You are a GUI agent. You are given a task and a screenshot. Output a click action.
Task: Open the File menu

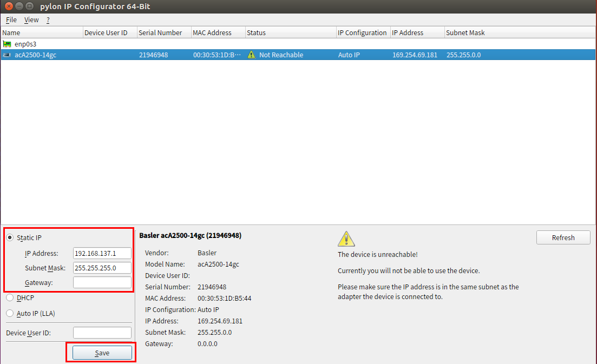tap(11, 20)
